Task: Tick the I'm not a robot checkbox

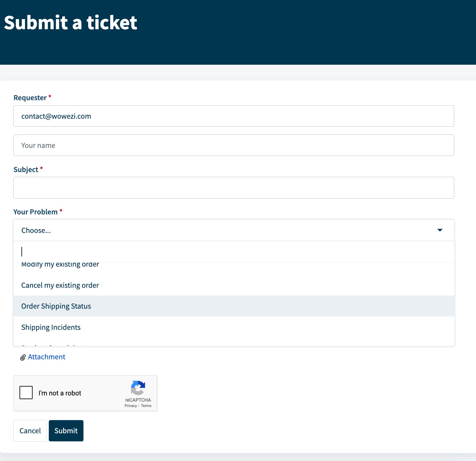Action: pyautogui.click(x=26, y=392)
